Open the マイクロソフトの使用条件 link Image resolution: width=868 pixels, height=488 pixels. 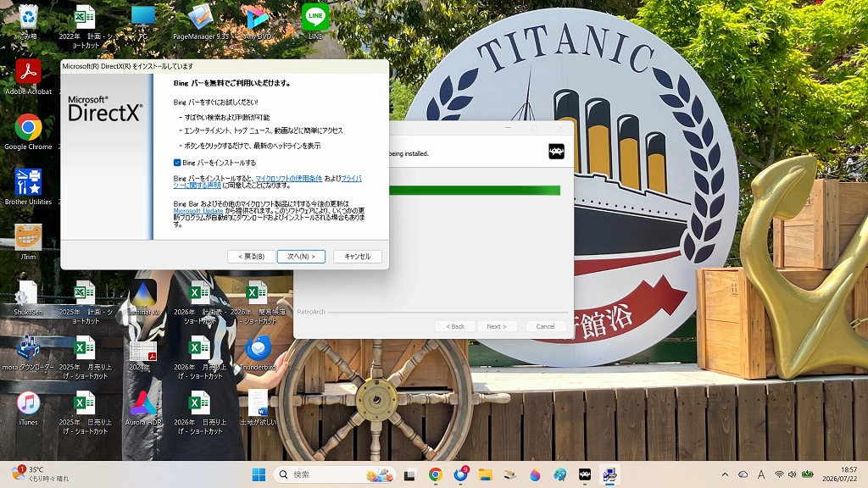[288, 178]
